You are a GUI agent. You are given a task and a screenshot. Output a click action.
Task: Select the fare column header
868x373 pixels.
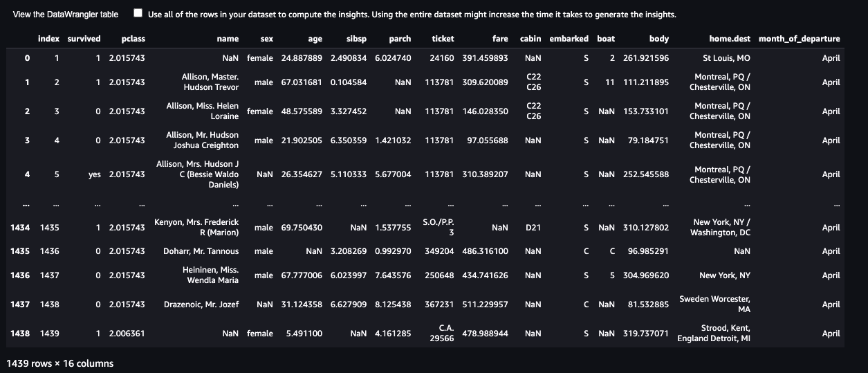click(x=500, y=39)
